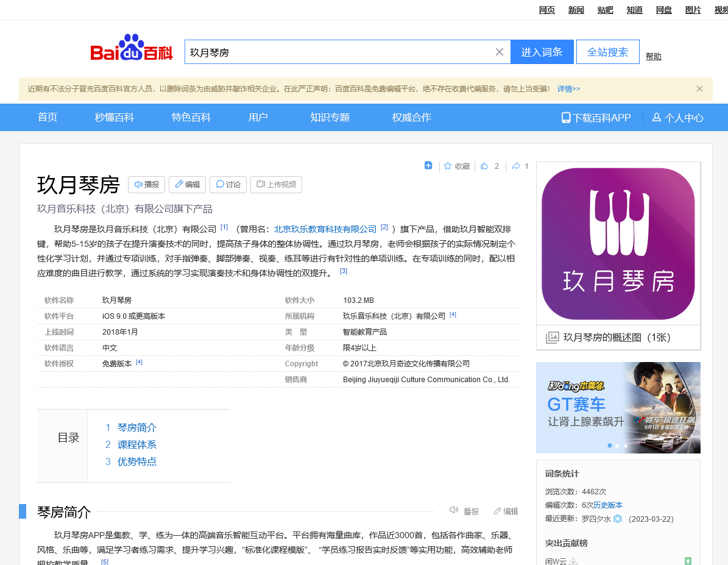
Task: Close the yellow warning notice banner
Action: (x=700, y=89)
